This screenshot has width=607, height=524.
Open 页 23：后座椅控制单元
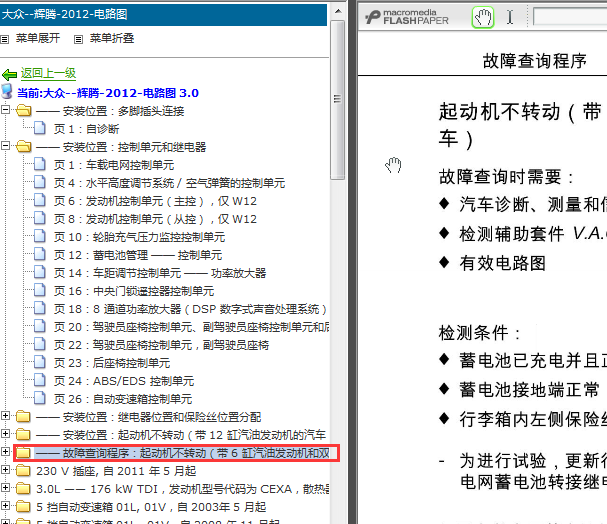tap(112, 363)
